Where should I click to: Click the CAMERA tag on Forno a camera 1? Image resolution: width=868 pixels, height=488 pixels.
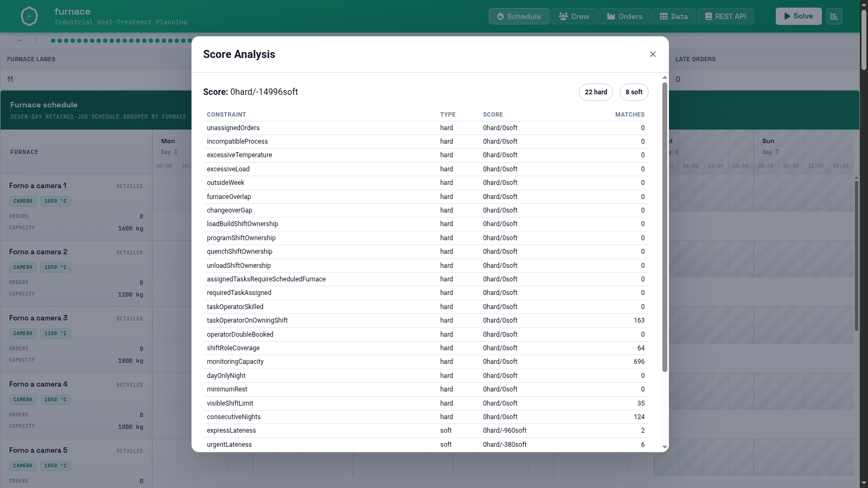[x=23, y=201]
